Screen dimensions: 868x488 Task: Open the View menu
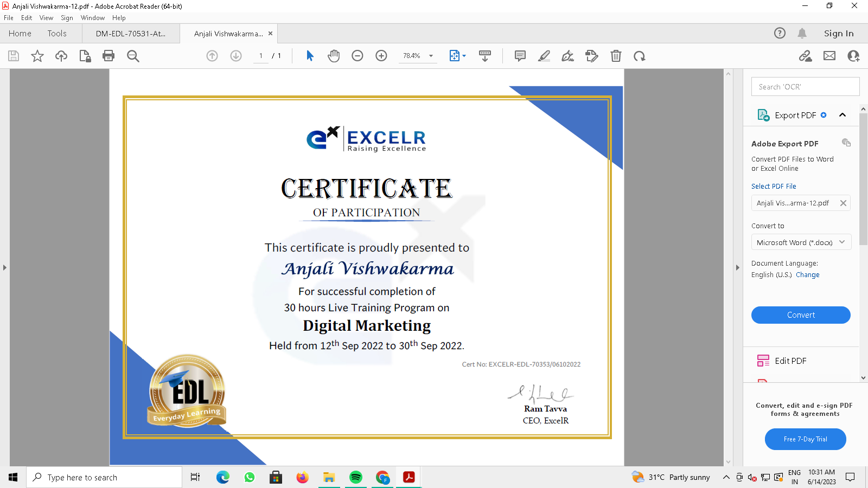46,18
